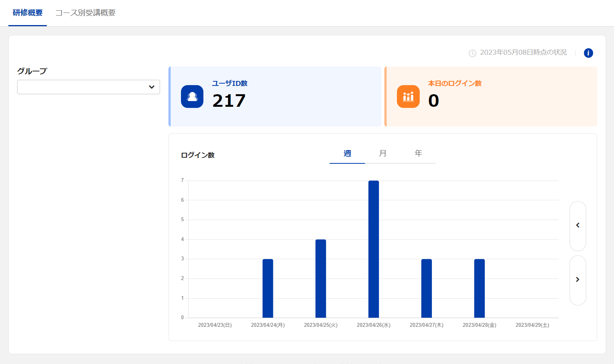This screenshot has height=364, width=614.
Task: Click the bar for 2023/04/24(月)
Action: (268, 288)
